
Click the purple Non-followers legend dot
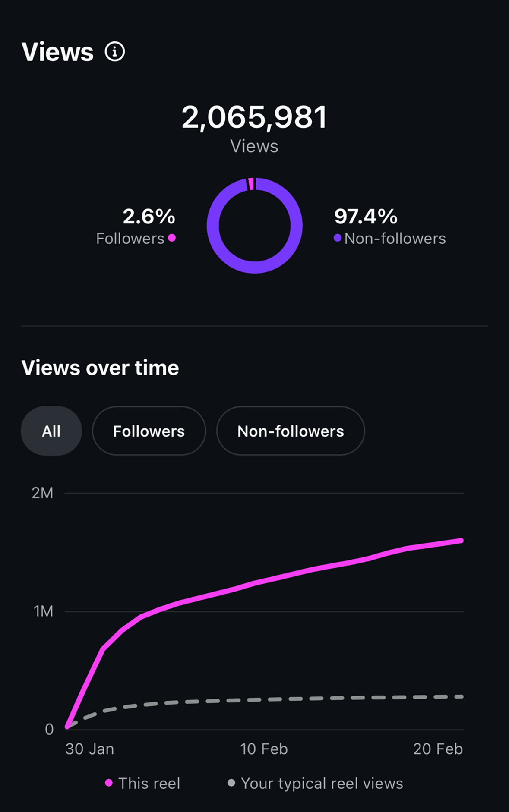(338, 238)
